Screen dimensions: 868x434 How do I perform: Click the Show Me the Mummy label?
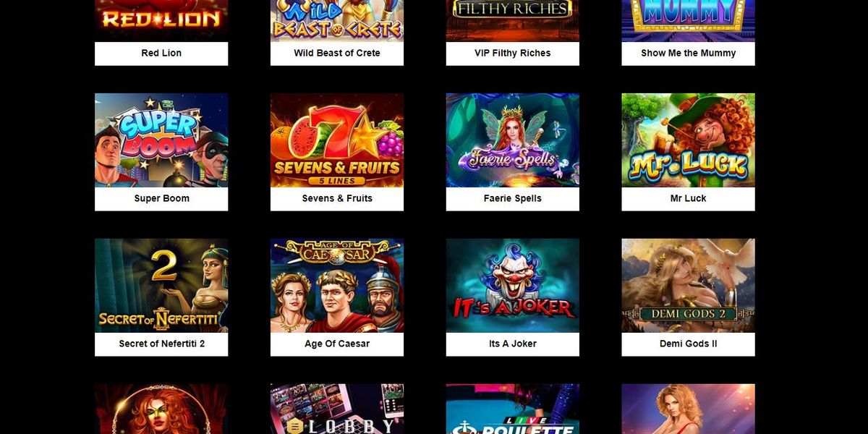(688, 53)
